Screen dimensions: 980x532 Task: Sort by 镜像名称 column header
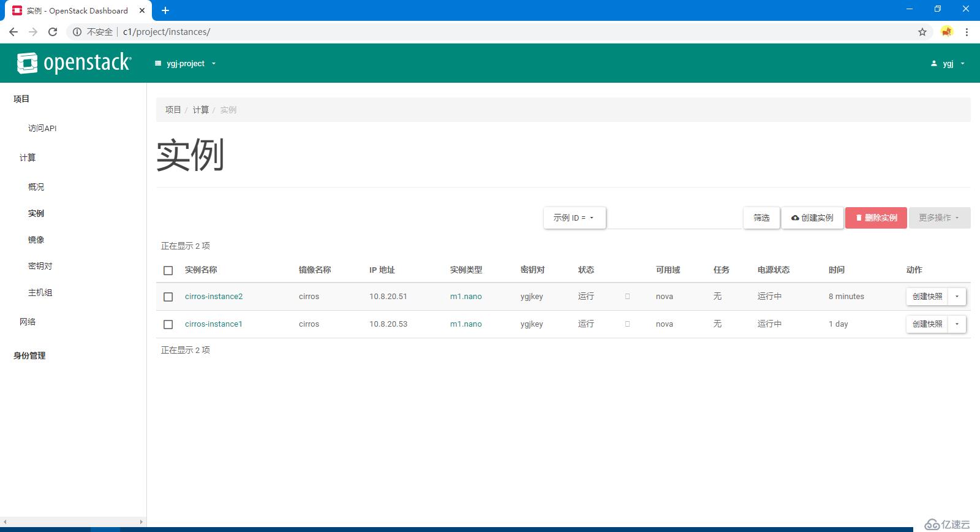click(x=315, y=270)
